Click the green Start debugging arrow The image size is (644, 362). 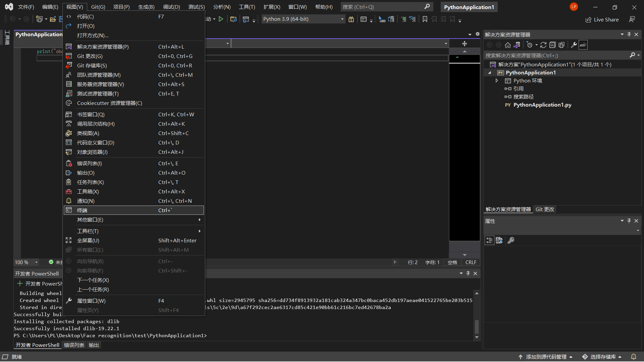[221, 19]
